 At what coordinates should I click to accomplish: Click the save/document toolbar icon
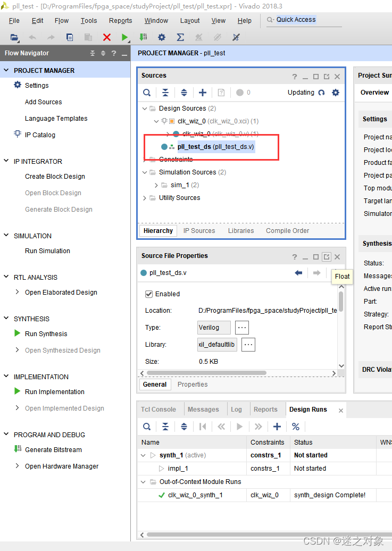[x=70, y=37]
